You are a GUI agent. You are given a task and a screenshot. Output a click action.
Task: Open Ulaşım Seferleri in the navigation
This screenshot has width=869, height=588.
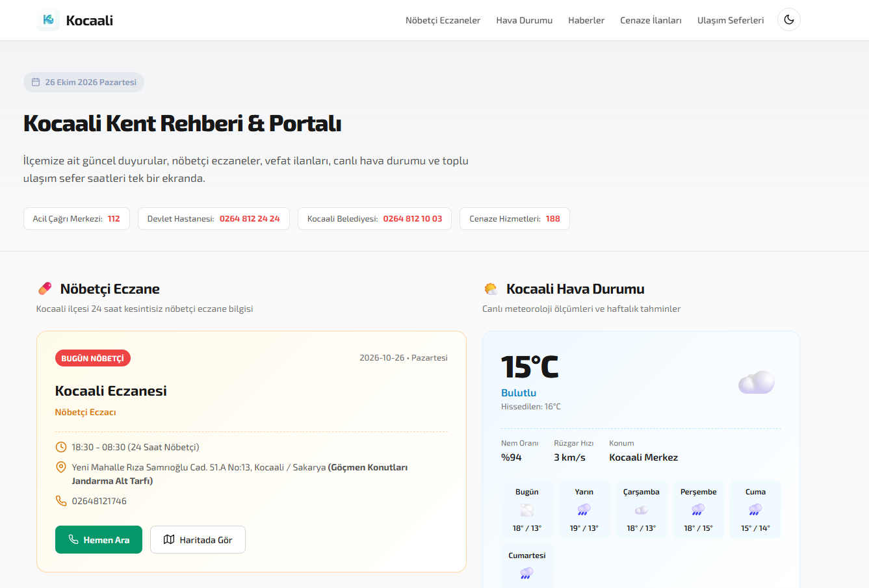[731, 20]
